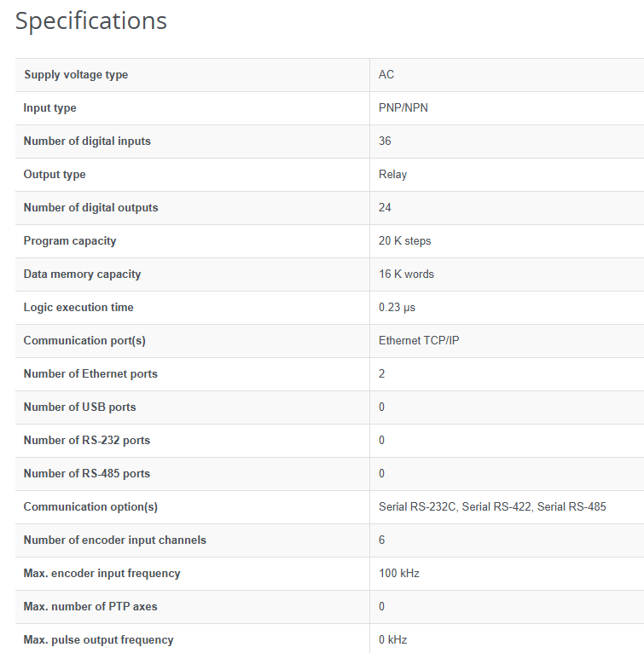Click the Max. number of PTP axes label

click(x=90, y=607)
